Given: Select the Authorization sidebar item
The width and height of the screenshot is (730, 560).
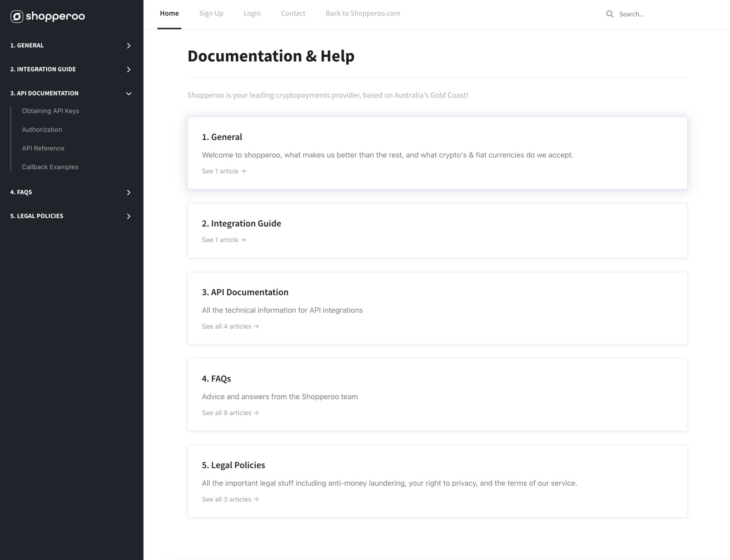Looking at the screenshot, I should tap(42, 130).
